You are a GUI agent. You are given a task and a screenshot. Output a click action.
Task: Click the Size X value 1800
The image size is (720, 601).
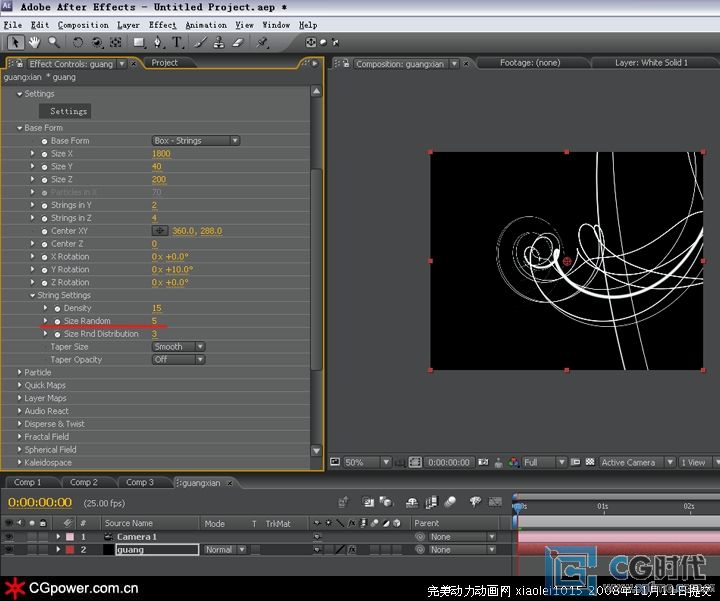(161, 154)
